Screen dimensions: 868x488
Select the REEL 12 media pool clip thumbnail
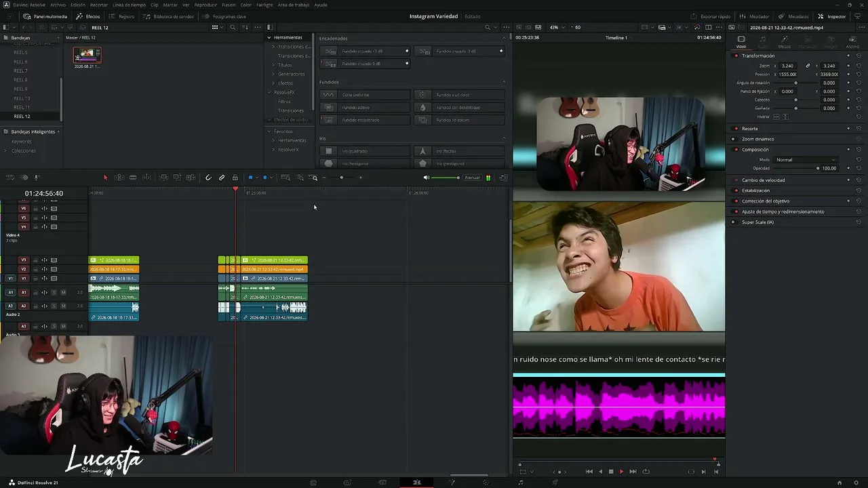pyautogui.click(x=87, y=55)
